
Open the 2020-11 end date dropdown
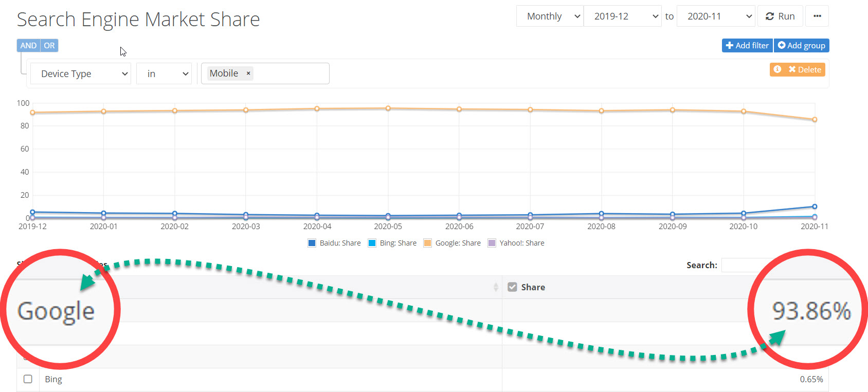(x=716, y=16)
